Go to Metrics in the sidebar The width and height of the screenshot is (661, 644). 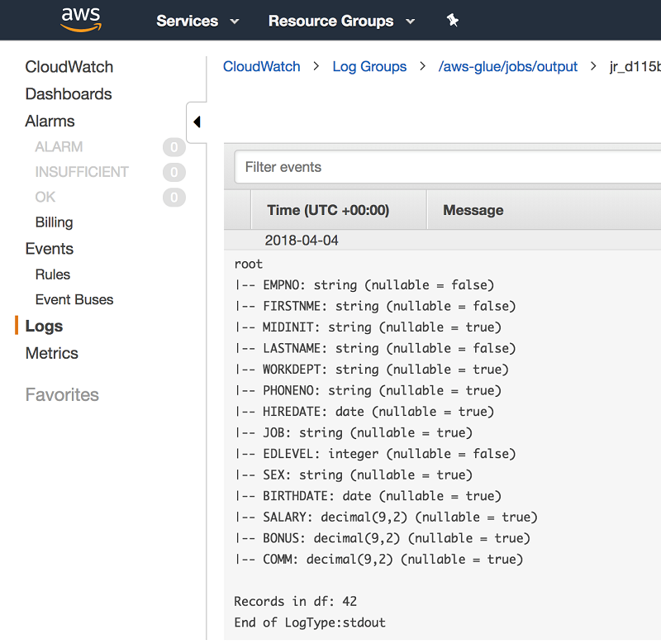point(52,353)
